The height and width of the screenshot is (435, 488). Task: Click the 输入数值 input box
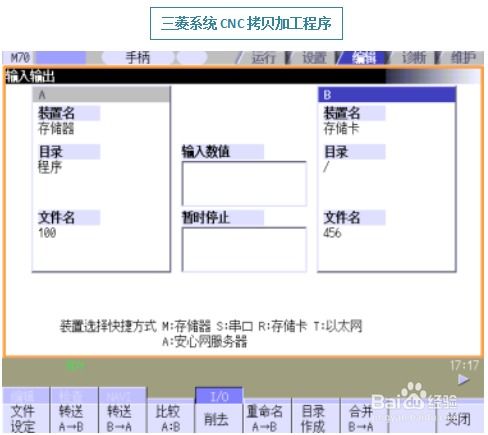coord(244,184)
